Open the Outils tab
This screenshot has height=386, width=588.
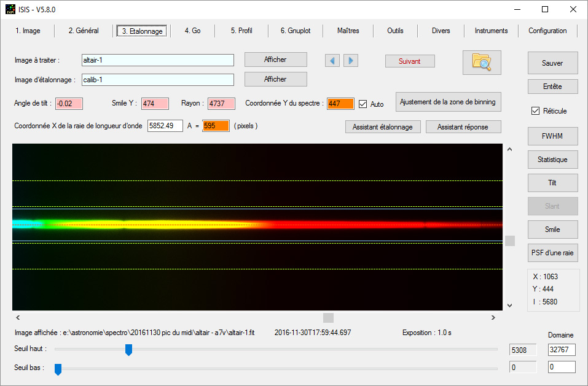coord(395,31)
